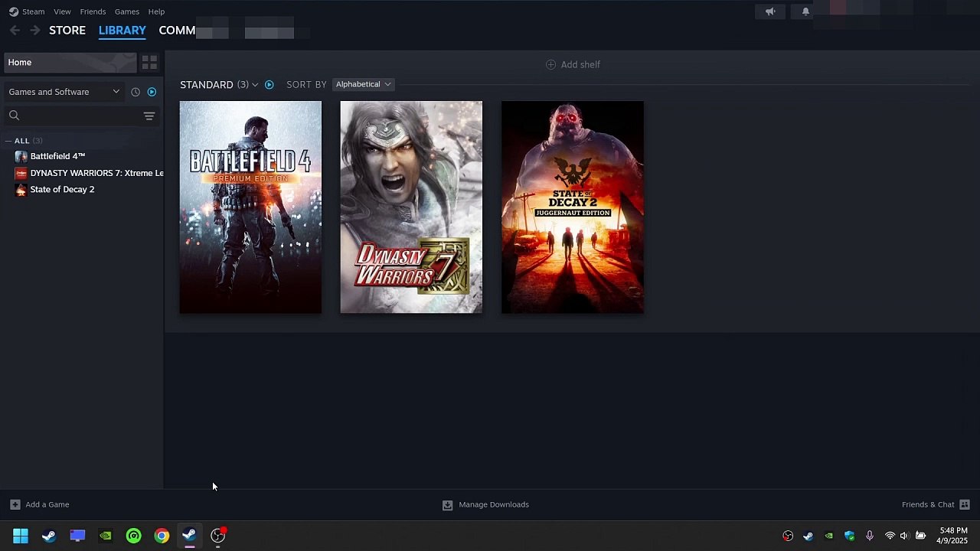Image resolution: width=980 pixels, height=551 pixels.
Task: Go back with the left arrow
Action: [x=15, y=31]
